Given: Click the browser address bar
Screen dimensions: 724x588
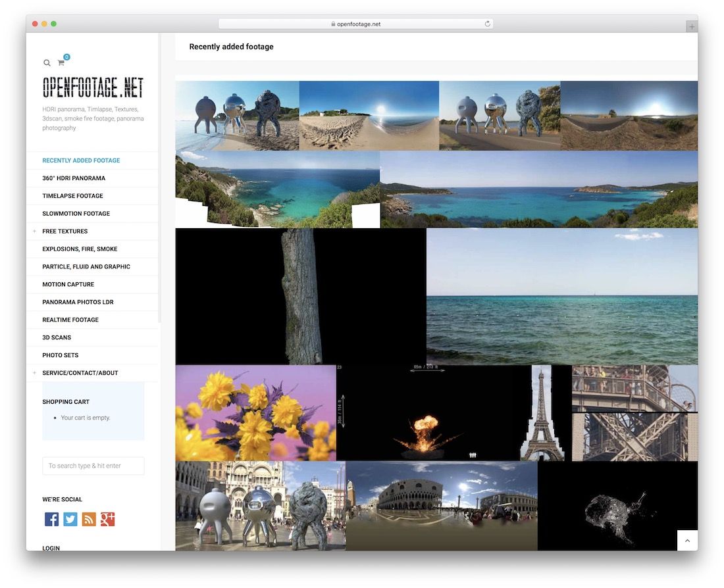Looking at the screenshot, I should 355,24.
